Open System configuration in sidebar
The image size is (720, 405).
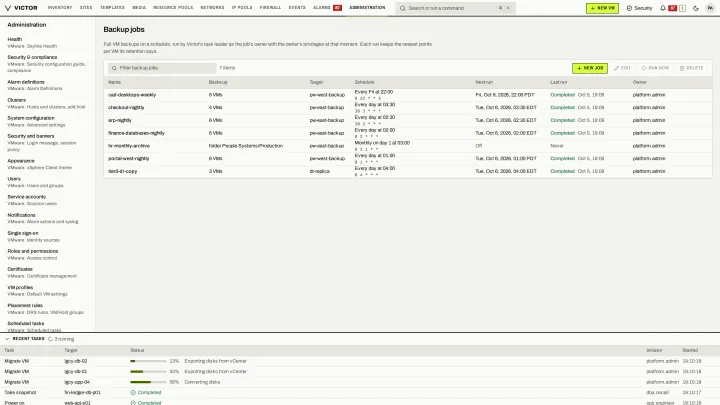[x=47, y=121]
